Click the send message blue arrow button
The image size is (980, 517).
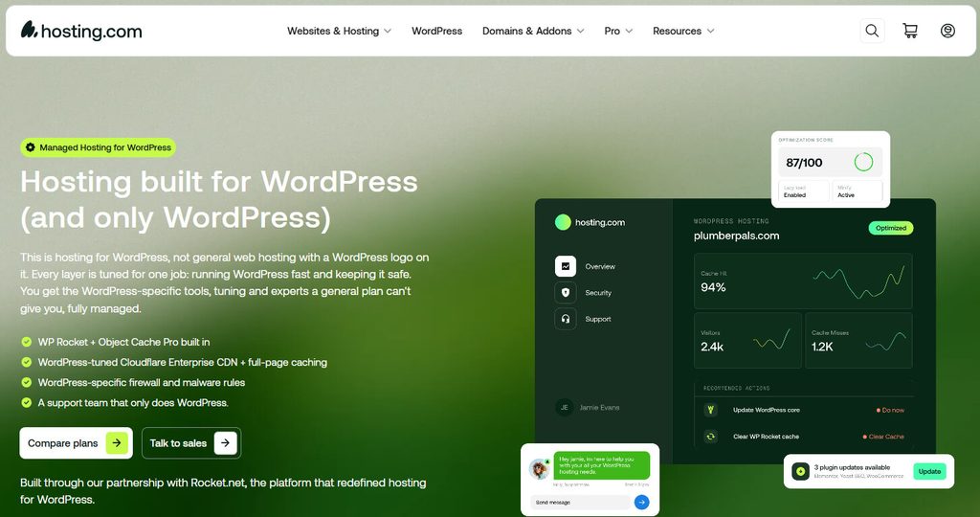point(641,502)
